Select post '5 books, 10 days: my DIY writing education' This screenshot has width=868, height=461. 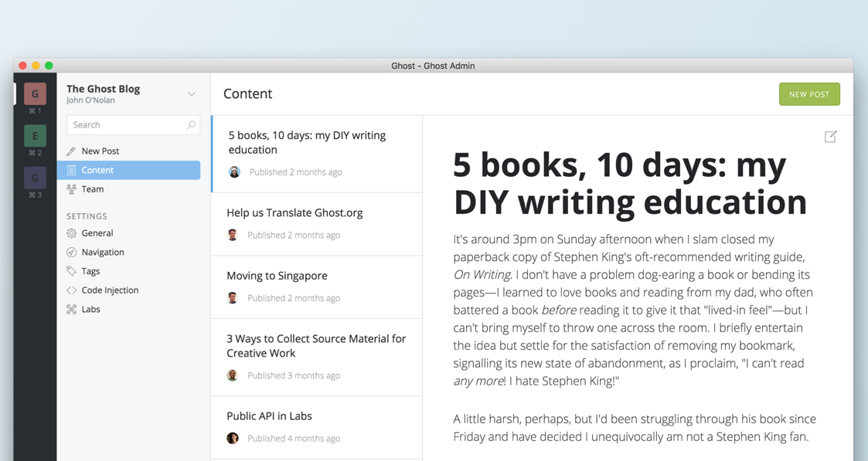point(317,154)
